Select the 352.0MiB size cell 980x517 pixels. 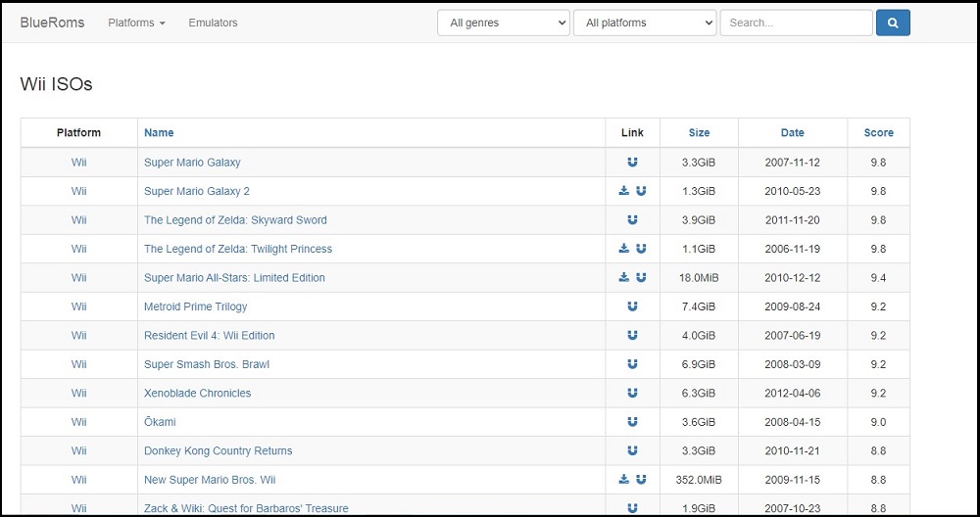pyautogui.click(x=699, y=480)
